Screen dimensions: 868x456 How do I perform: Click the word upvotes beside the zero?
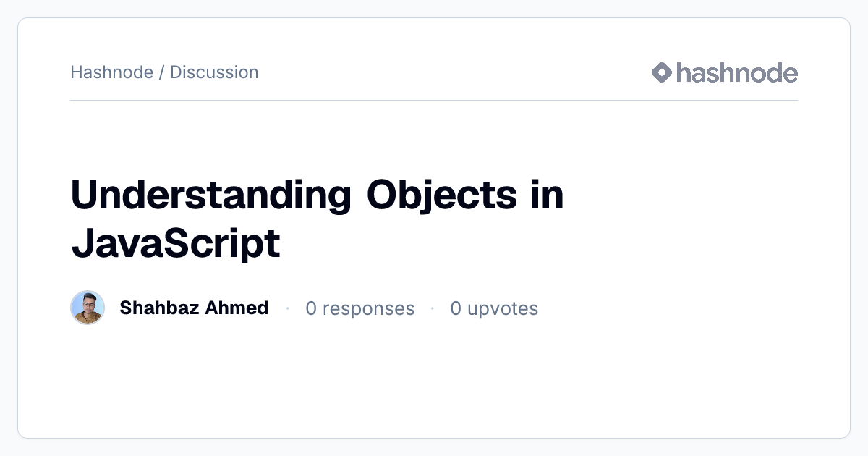tap(503, 309)
